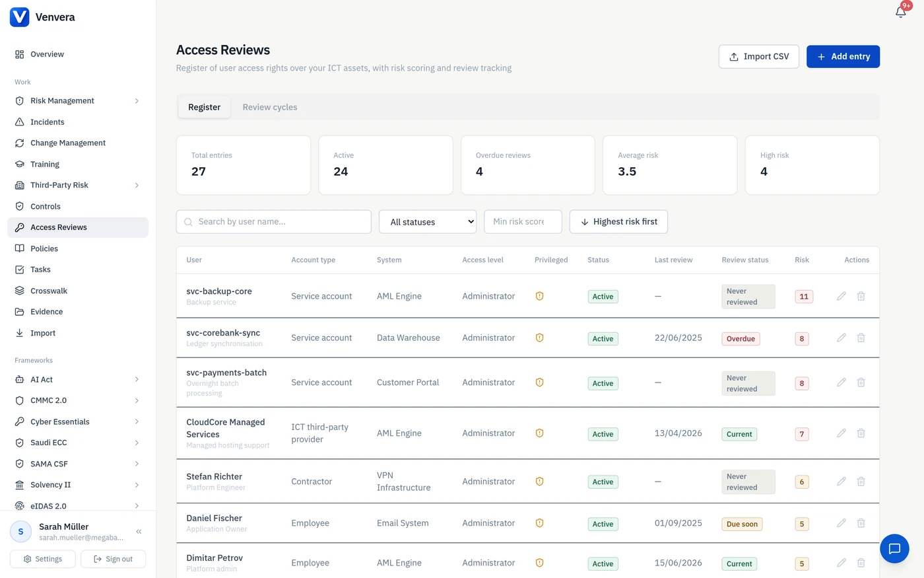Image resolution: width=924 pixels, height=578 pixels.
Task: Delete the svc-payments-batch entry
Action: [861, 382]
